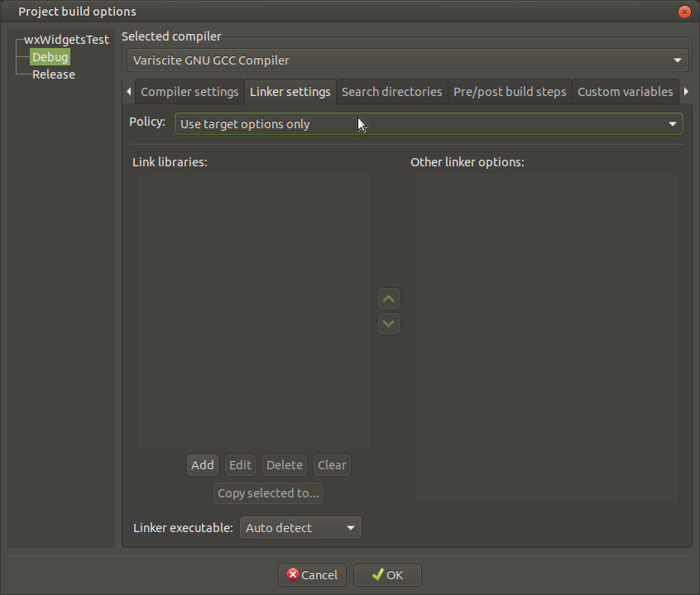Click the OK button

387,575
